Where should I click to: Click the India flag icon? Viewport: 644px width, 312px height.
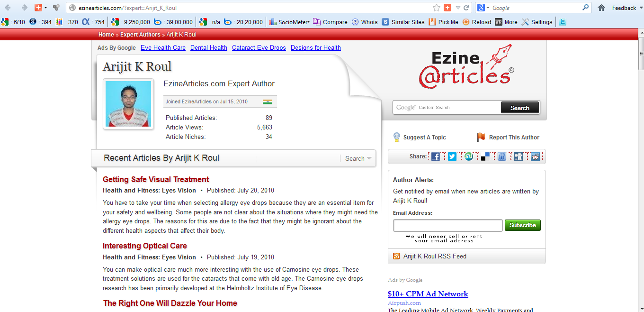[268, 102]
